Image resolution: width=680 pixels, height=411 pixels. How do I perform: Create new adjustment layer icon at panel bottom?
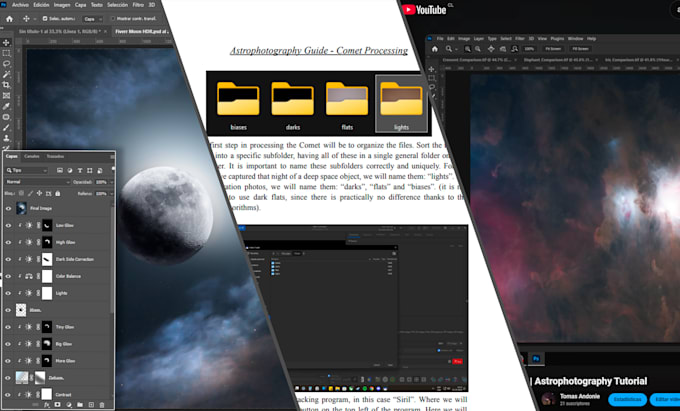point(69,405)
